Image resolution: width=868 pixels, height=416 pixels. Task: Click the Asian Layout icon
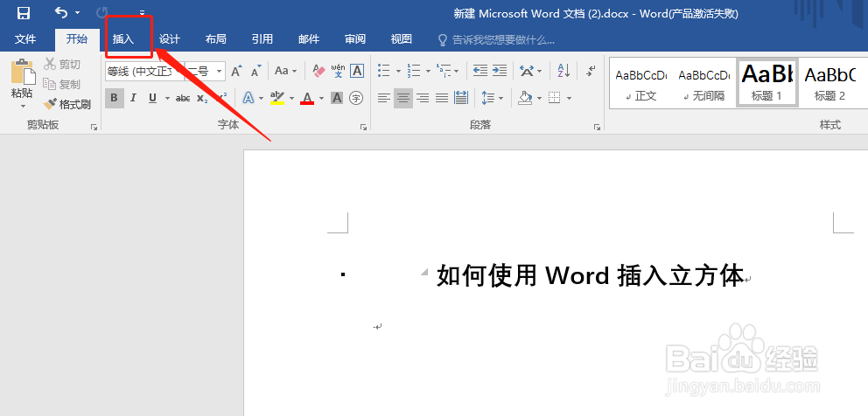[527, 71]
